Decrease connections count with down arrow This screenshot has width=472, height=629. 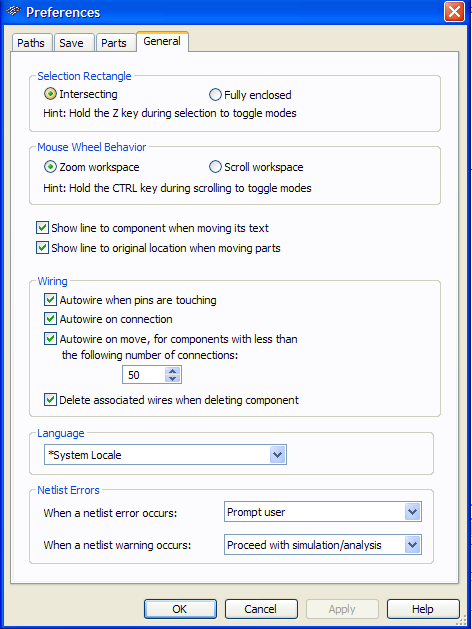[173, 379]
